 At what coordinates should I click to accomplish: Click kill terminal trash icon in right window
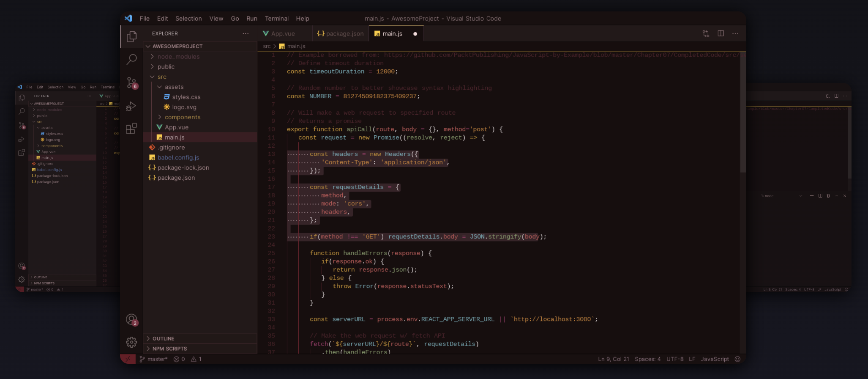828,196
